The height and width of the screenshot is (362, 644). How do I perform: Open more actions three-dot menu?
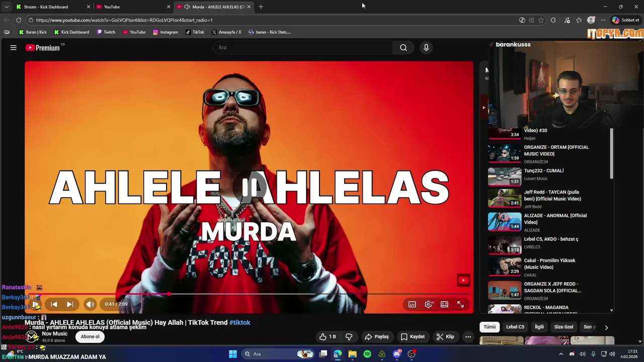pos(468,337)
